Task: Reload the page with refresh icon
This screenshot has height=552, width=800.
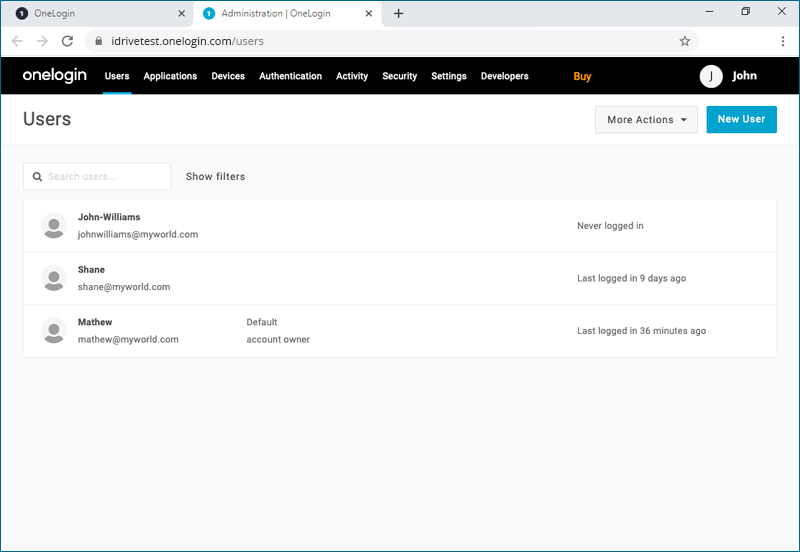Action: 68,41
